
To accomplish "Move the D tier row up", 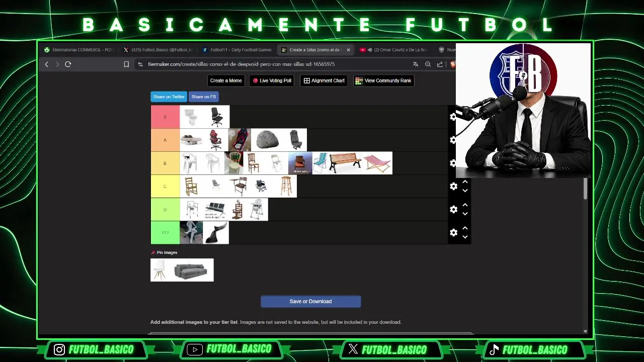I will tap(465, 205).
